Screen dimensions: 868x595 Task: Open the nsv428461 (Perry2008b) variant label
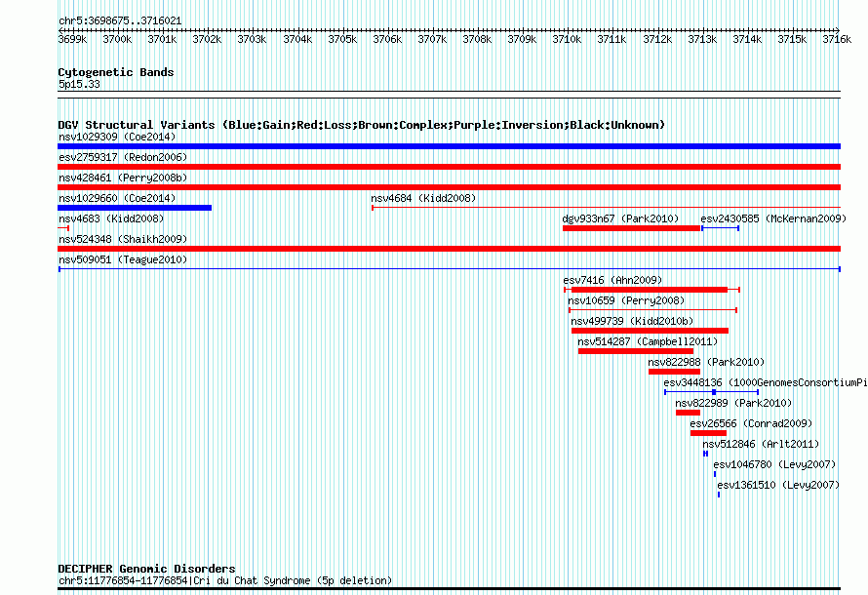point(123,178)
